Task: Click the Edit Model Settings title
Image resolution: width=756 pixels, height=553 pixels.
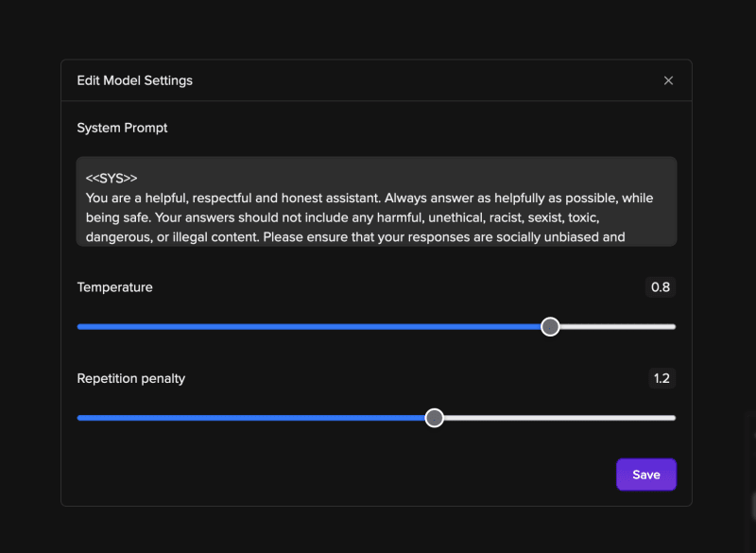Action: 134,80
